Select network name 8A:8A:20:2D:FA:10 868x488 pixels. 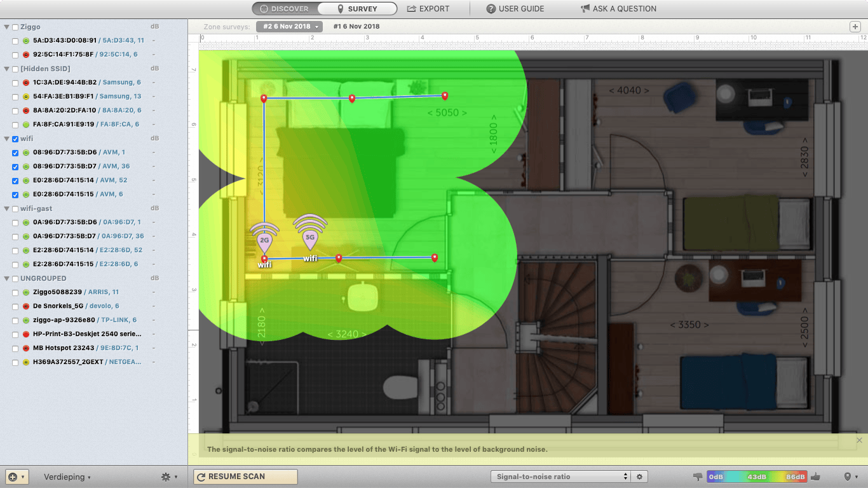[65, 111]
